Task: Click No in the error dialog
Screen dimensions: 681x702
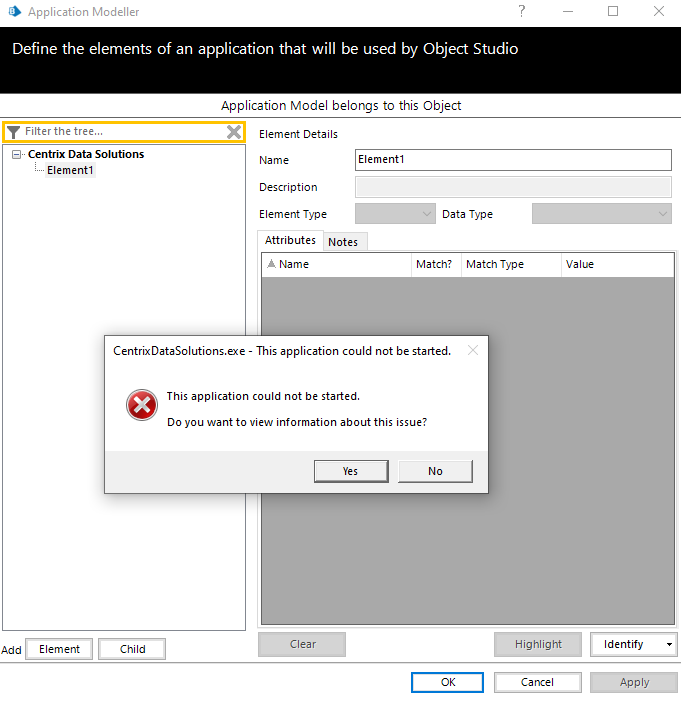Action: 435,471
